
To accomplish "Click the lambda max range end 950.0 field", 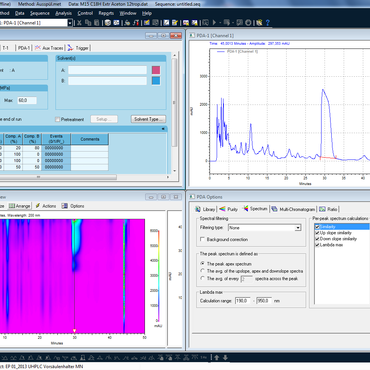I will click(264, 301).
